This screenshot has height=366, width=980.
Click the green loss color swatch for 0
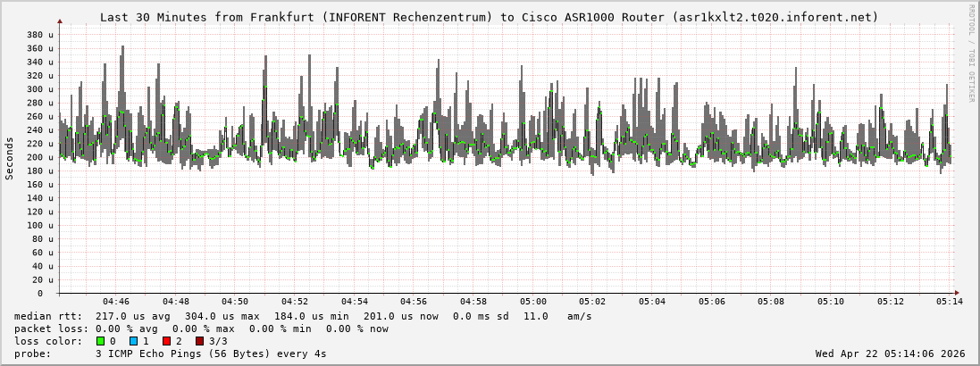pyautogui.click(x=100, y=341)
